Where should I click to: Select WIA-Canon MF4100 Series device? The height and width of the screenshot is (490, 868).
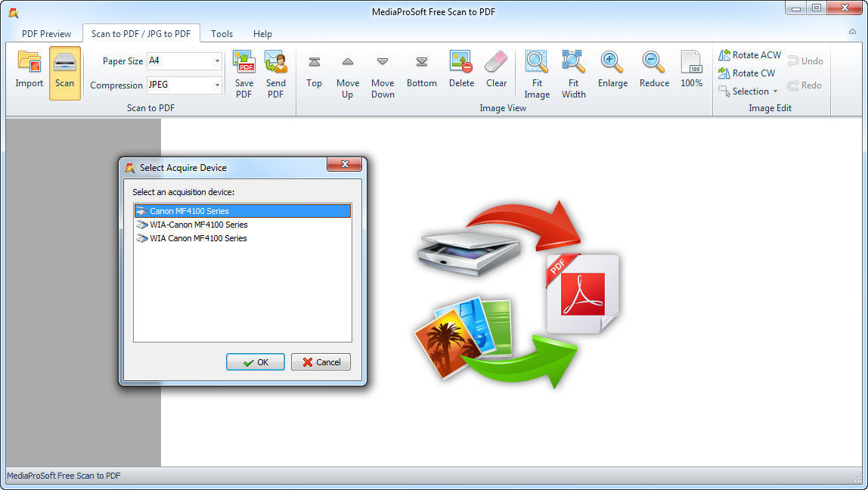(x=243, y=225)
